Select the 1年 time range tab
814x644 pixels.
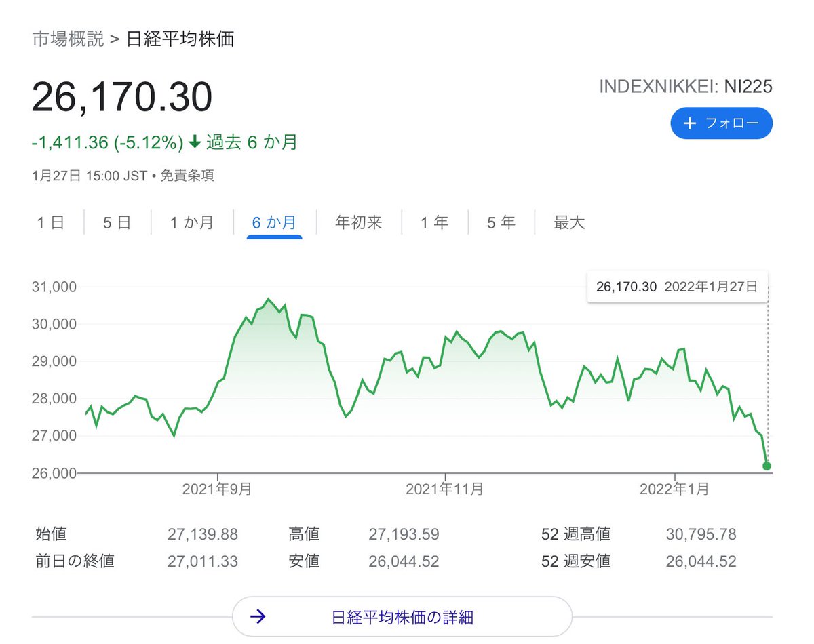coord(434,222)
